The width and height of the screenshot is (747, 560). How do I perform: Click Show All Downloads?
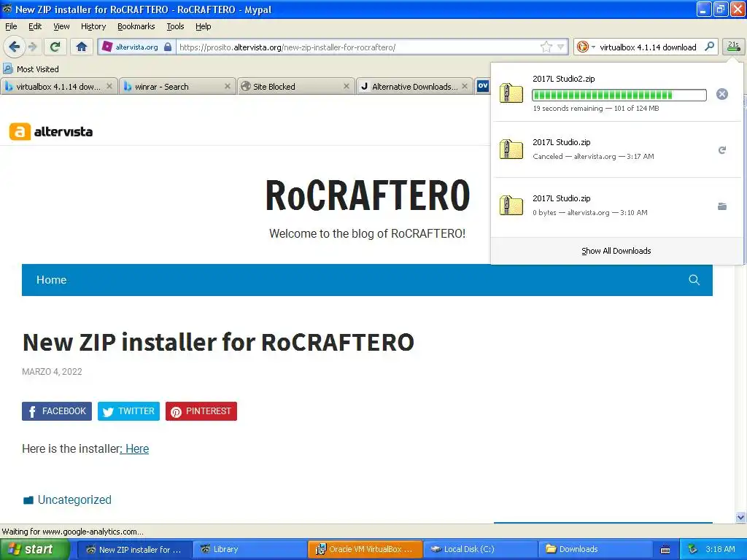point(616,251)
